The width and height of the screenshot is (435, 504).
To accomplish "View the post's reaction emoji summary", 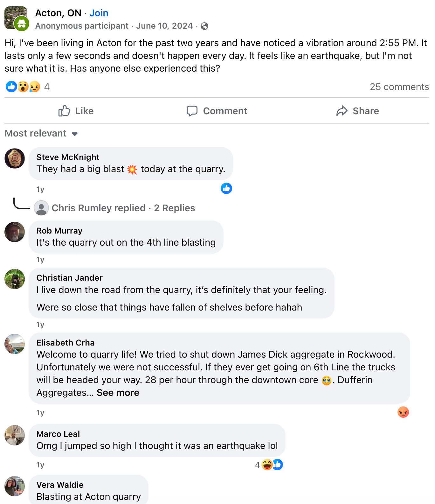I will click(23, 87).
